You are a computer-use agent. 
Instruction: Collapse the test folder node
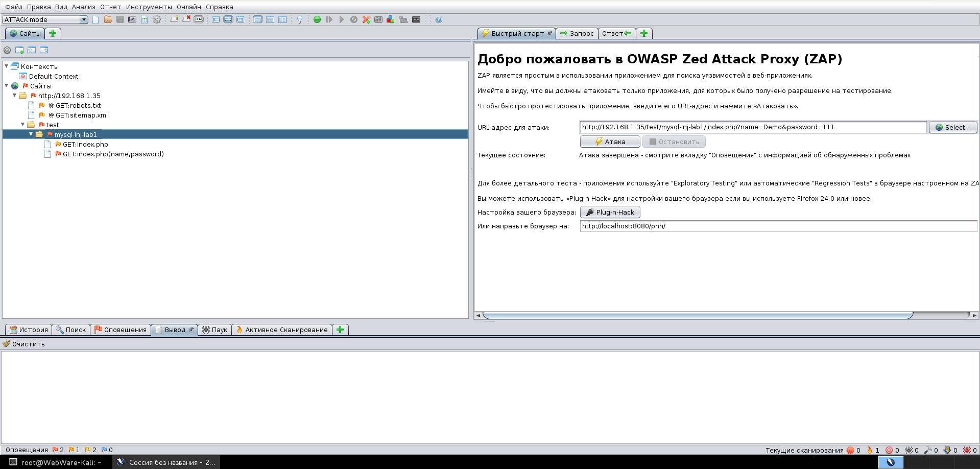[x=23, y=125]
